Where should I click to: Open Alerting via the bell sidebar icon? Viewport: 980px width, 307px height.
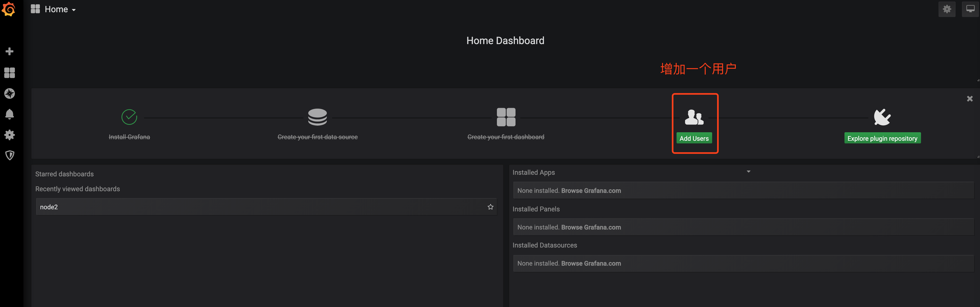tap(9, 114)
